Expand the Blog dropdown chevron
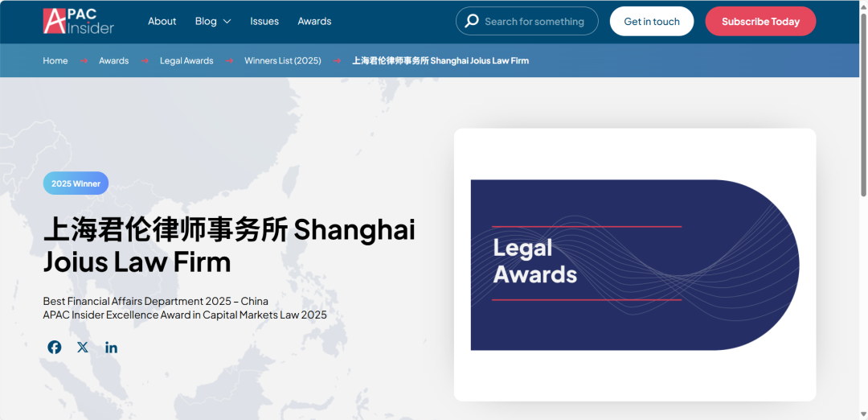 pos(227,22)
